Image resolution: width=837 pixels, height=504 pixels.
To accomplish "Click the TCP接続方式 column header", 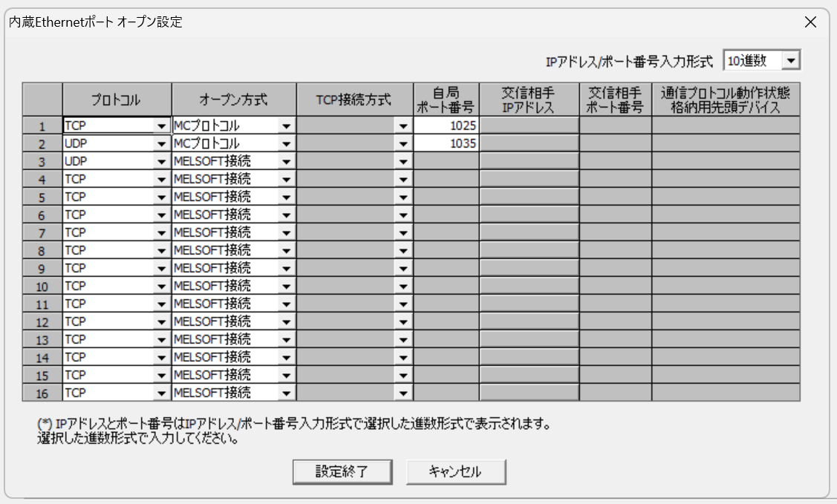I will pos(355,99).
